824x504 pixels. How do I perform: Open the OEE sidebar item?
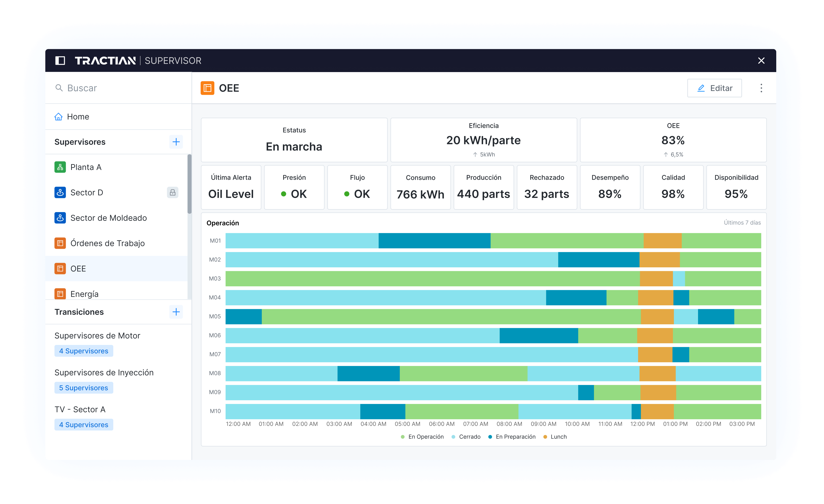click(x=78, y=269)
